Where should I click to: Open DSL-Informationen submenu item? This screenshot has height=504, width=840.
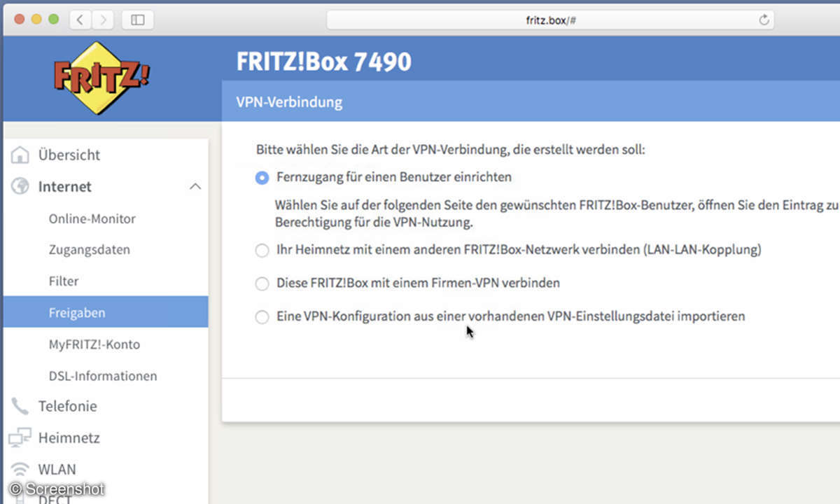pyautogui.click(x=103, y=376)
